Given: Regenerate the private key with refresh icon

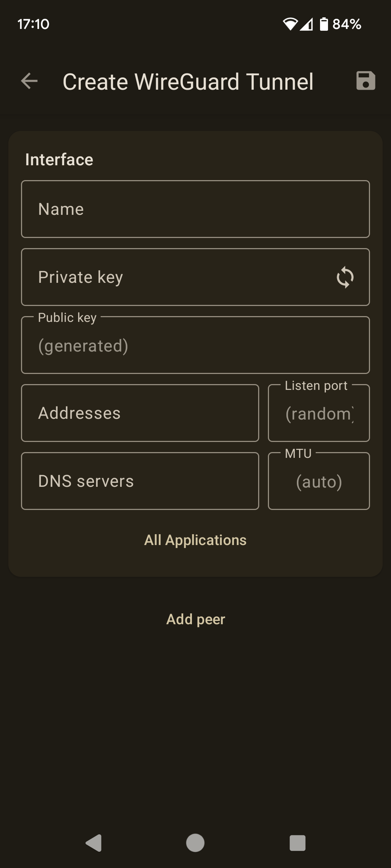Looking at the screenshot, I should tap(345, 277).
